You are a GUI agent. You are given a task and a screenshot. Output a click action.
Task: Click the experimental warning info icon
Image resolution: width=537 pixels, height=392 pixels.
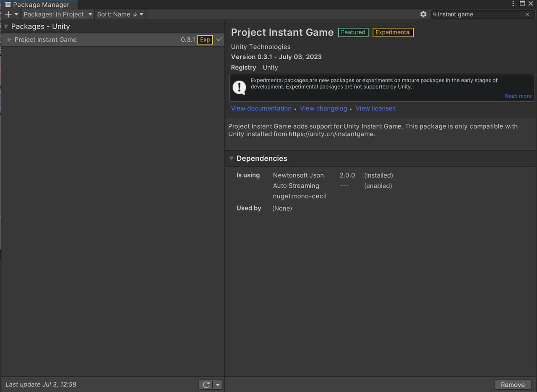pos(239,88)
